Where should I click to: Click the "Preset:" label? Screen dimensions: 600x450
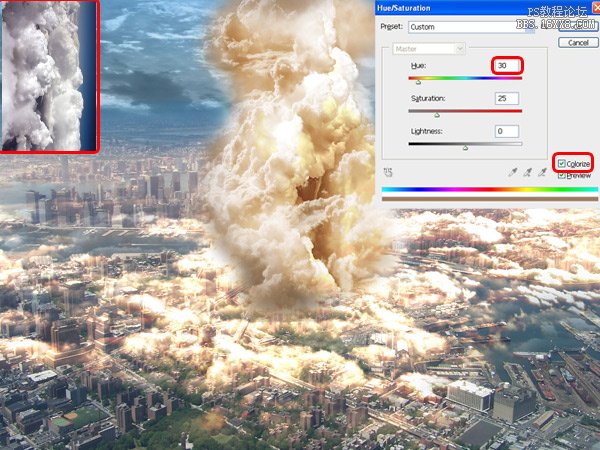point(391,27)
